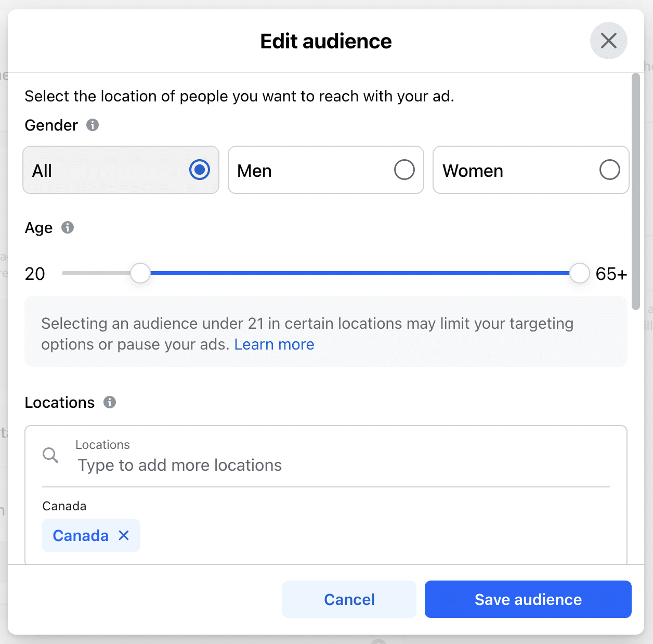Click the blue age range slider track
653x644 pixels.
359,272
